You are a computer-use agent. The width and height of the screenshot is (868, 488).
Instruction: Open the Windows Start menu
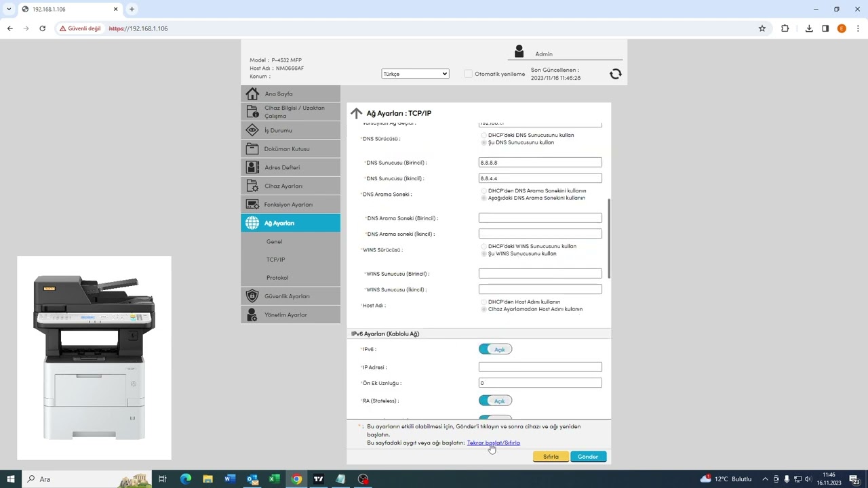10,479
